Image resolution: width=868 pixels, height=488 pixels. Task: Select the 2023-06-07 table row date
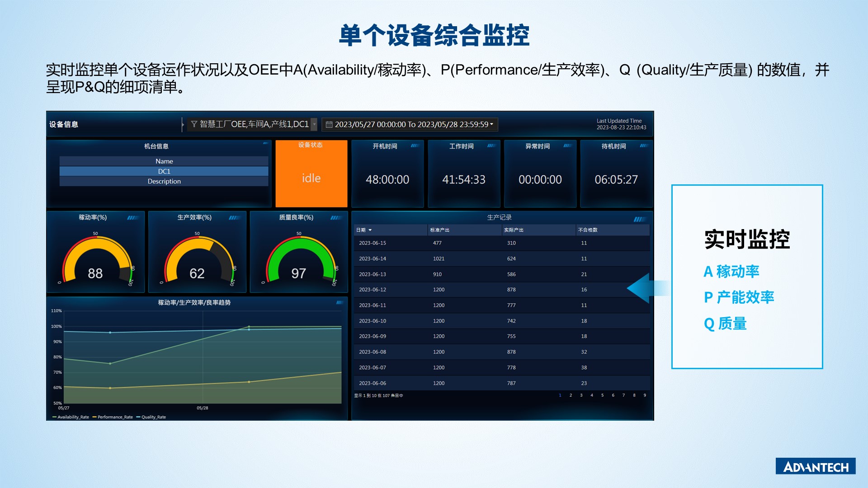[373, 368]
